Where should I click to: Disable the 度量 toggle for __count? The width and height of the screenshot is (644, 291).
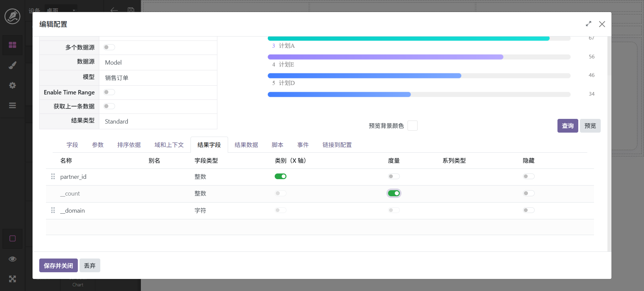click(394, 193)
